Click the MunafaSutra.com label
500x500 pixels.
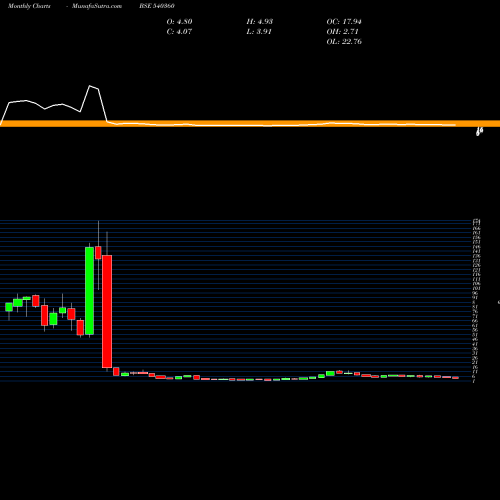pos(97,6)
